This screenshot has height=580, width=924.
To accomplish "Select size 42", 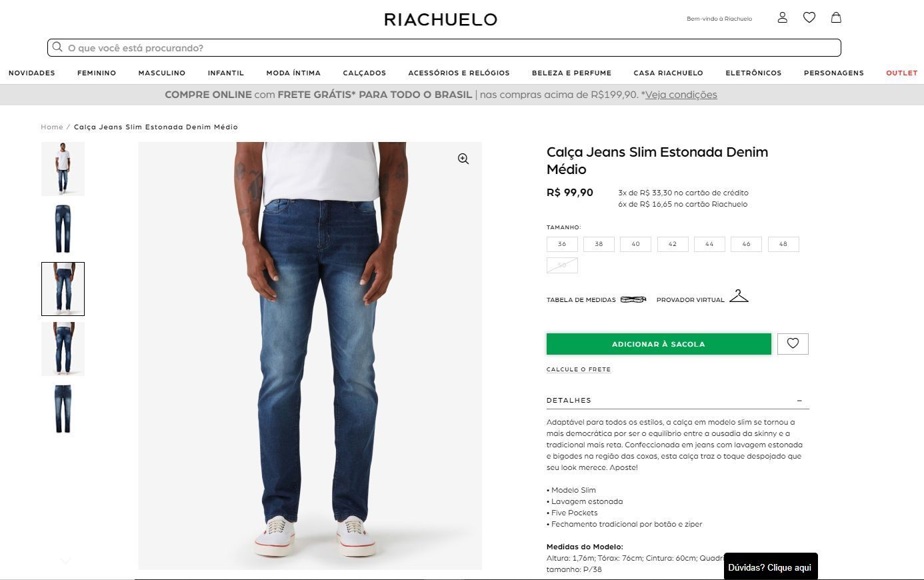I will coord(673,244).
